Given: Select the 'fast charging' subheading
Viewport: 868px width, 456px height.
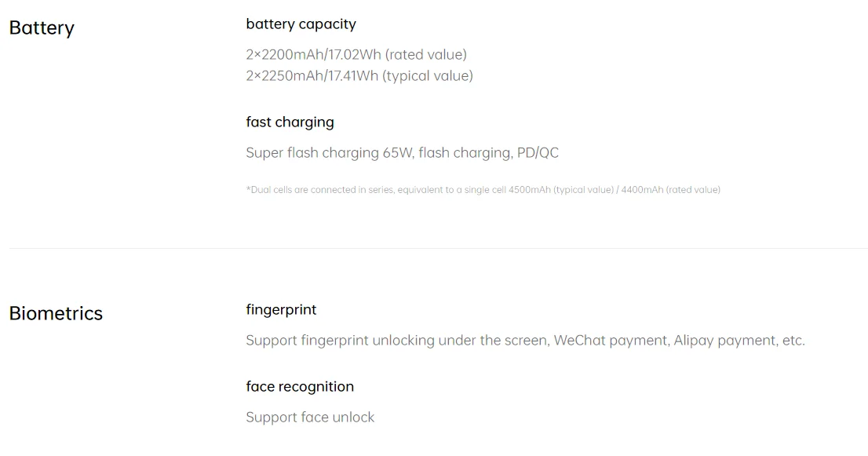Looking at the screenshot, I should click(290, 122).
